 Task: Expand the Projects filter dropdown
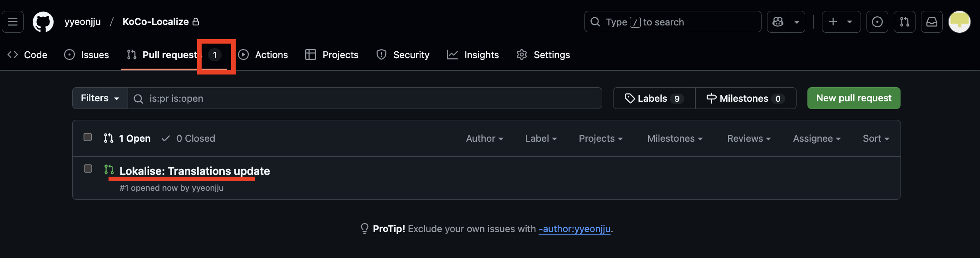click(601, 139)
